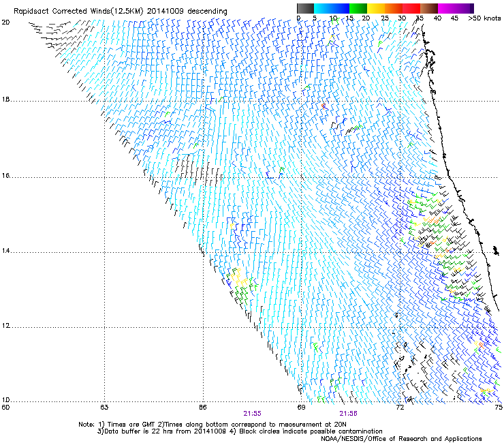Click the latitude label '10'
Viewport: 504px width, 443px height.
[x=5, y=400]
